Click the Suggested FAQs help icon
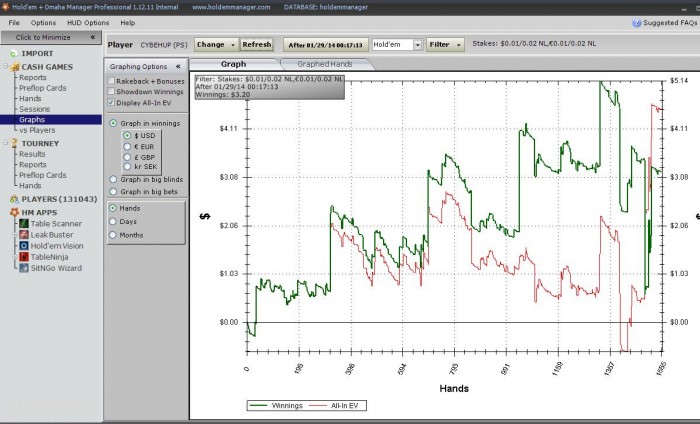Image resolution: width=700 pixels, height=424 pixels. tap(637, 23)
